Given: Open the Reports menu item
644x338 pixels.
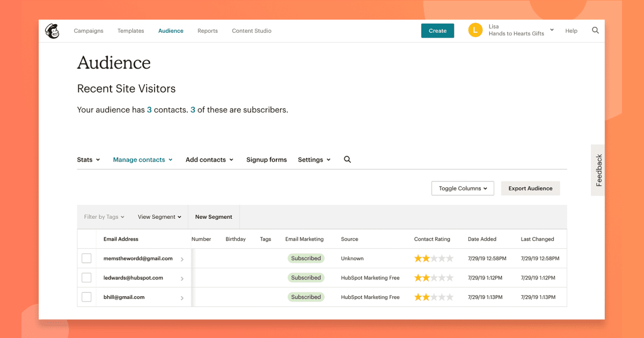Looking at the screenshot, I should tap(208, 31).
